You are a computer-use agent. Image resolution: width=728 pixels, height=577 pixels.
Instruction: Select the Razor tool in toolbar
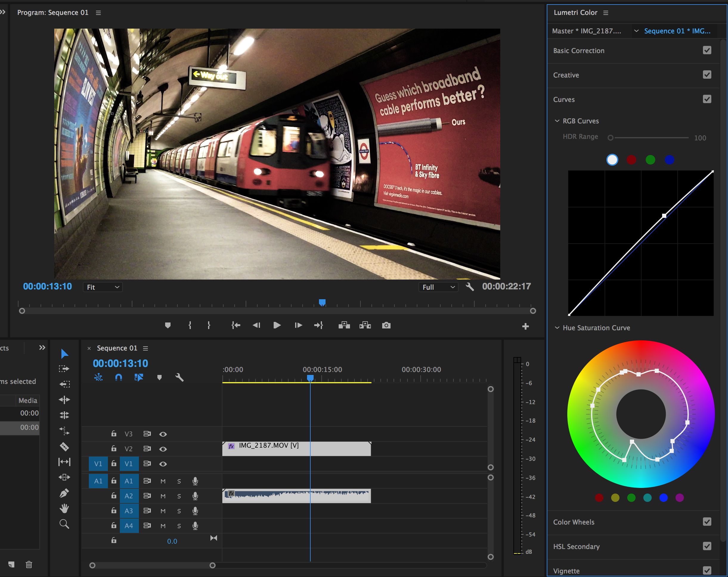click(64, 447)
